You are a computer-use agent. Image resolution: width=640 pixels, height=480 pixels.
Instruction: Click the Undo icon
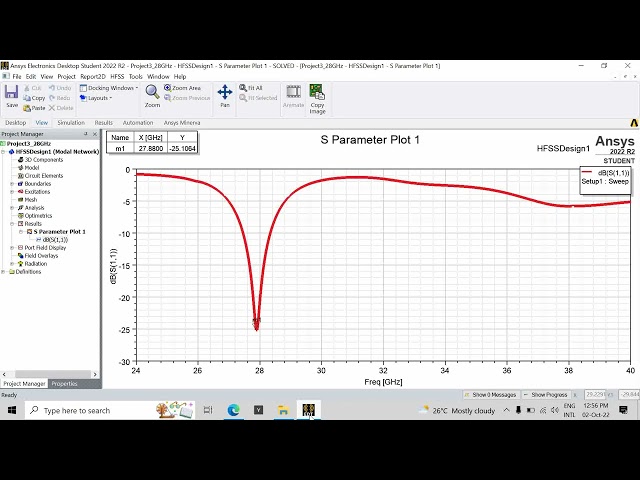click(x=60, y=88)
